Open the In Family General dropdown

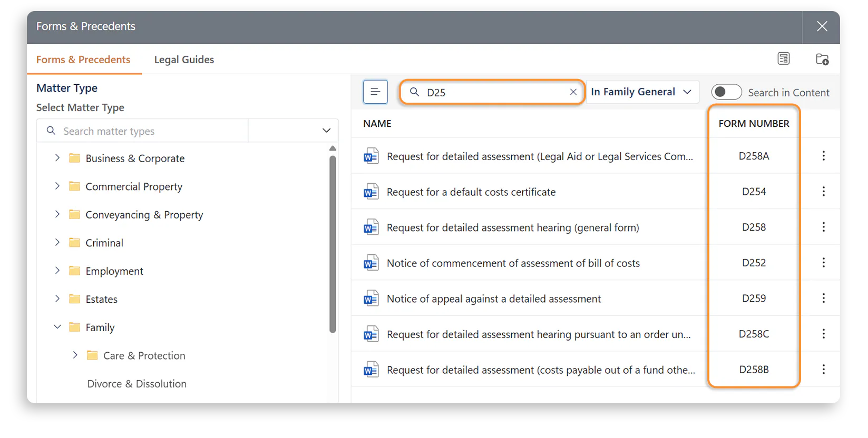tap(642, 92)
